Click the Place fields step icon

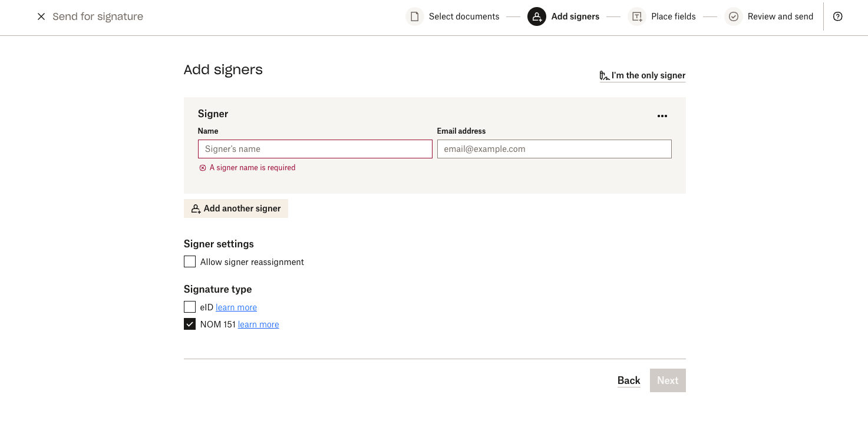click(x=636, y=16)
